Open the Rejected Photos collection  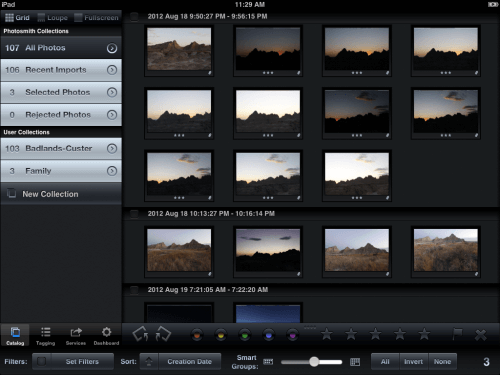[61, 115]
